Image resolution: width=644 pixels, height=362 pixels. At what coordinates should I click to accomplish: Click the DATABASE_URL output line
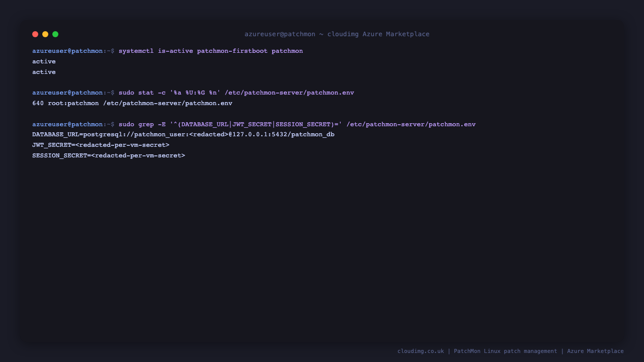183,135
